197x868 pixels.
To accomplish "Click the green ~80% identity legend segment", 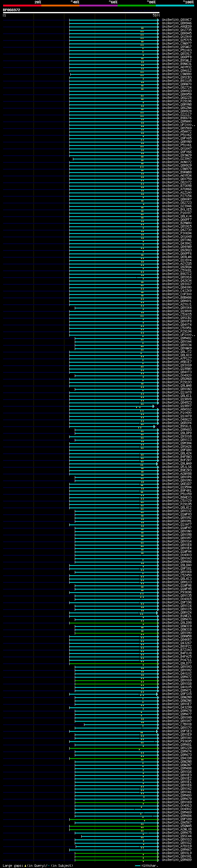I will point(137,6).
